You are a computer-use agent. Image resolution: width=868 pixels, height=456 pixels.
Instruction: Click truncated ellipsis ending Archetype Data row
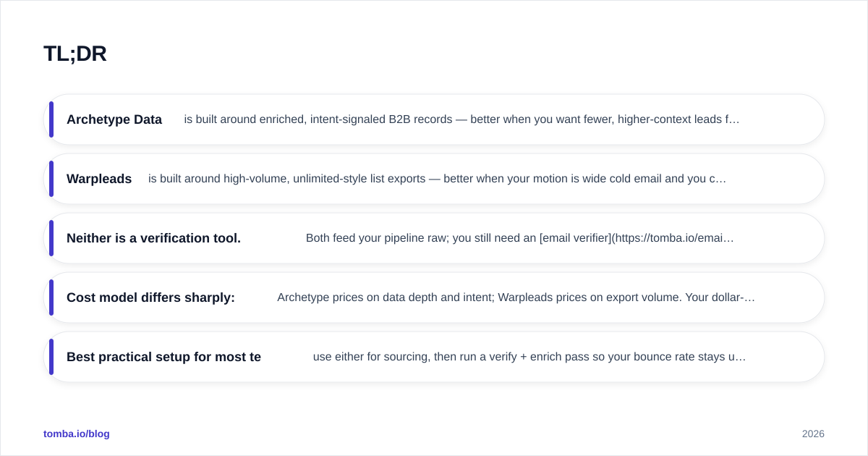735,119
